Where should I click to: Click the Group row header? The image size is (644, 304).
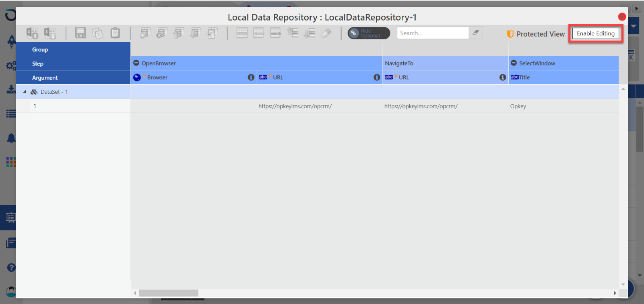[x=80, y=49]
